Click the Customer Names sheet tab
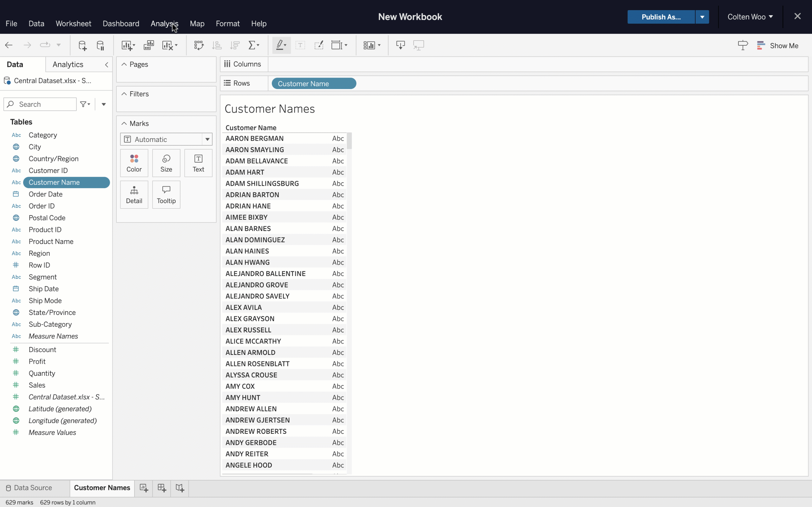Viewport: 812px width, 507px height. [x=102, y=487]
